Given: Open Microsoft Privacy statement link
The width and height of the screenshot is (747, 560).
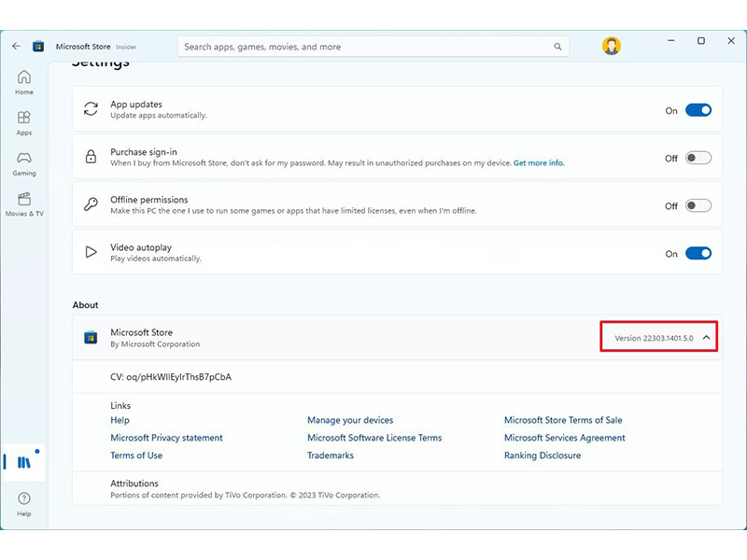Looking at the screenshot, I should pos(166,438).
